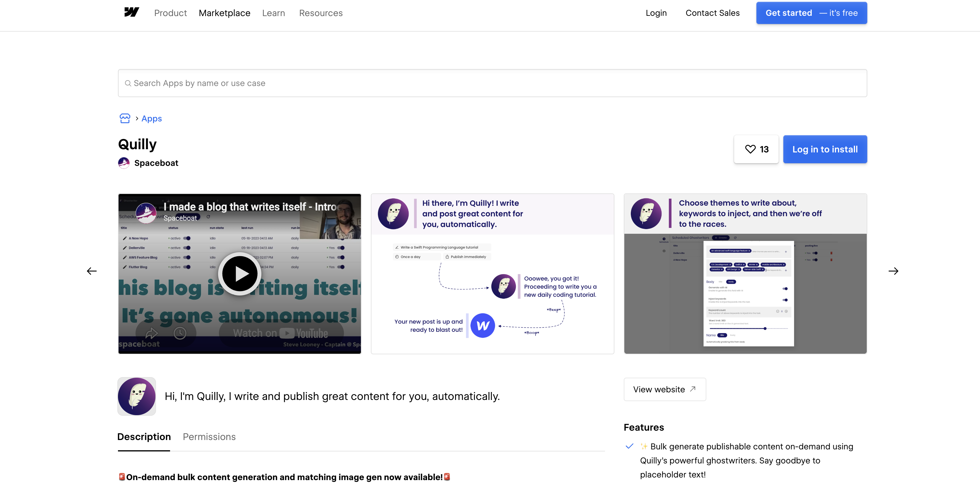The height and width of the screenshot is (488, 980).
Task: Click the search magnifier icon
Action: pos(128,83)
